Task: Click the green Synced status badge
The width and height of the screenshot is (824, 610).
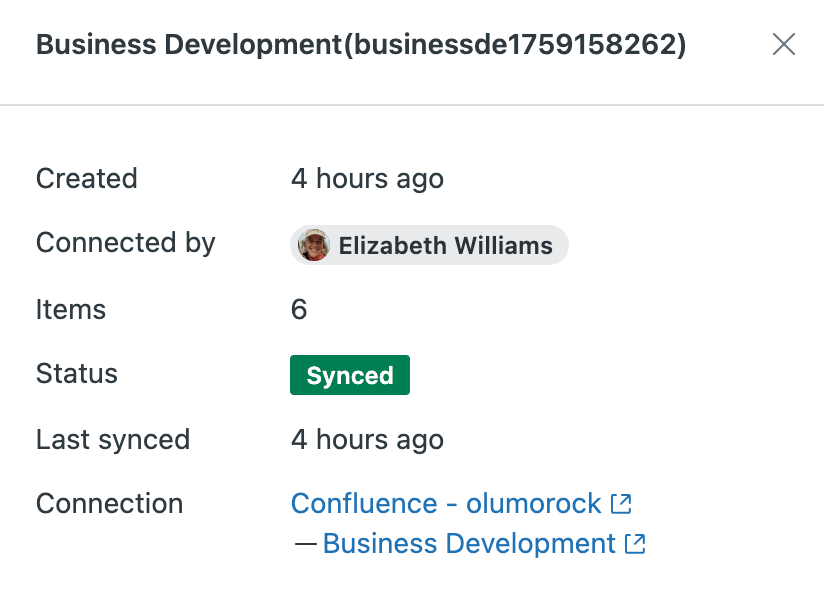Action: coord(350,375)
